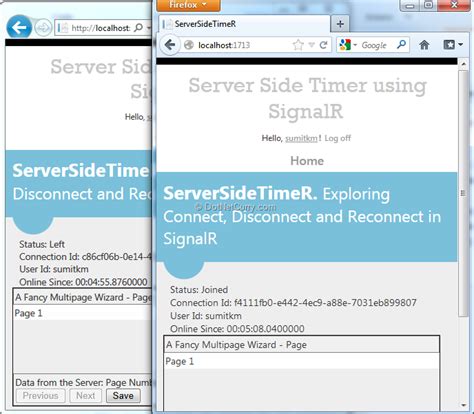
Task: Select the ServerSideTimeR tab in Firefox
Action: 245,24
